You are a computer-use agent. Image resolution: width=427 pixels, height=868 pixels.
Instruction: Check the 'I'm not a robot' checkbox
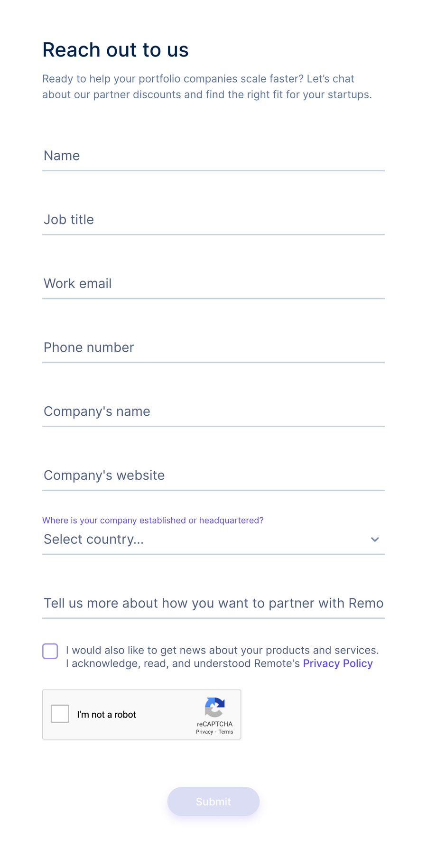coord(60,713)
